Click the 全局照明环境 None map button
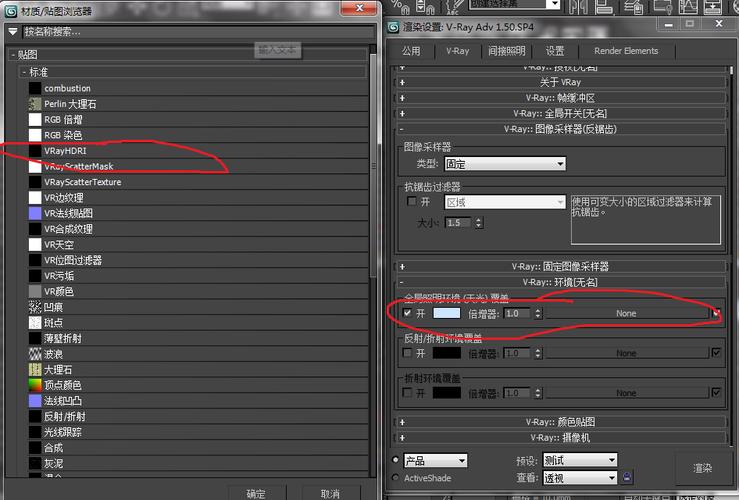The image size is (739, 500). [x=626, y=313]
